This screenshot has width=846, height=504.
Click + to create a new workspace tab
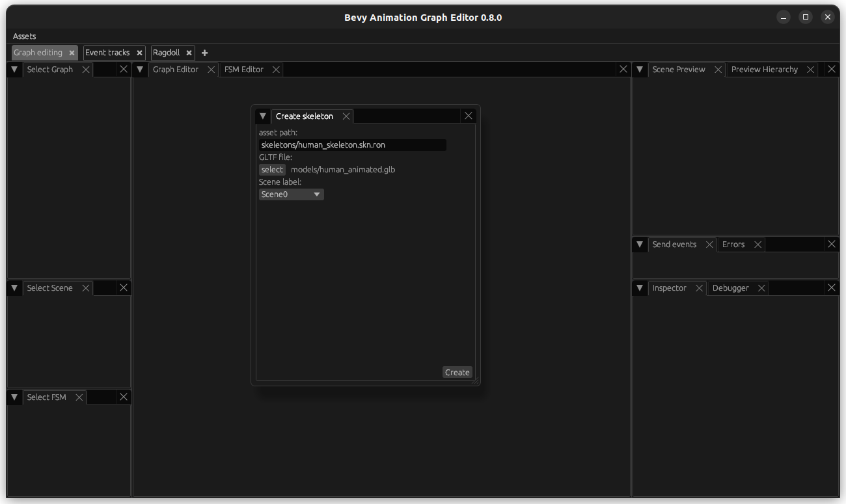click(204, 53)
